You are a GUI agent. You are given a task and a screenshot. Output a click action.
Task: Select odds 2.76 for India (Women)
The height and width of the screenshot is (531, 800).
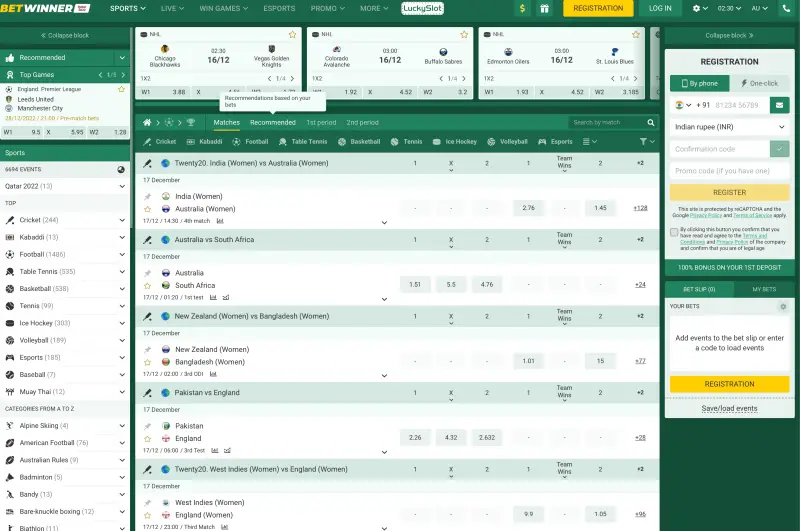[x=528, y=208]
